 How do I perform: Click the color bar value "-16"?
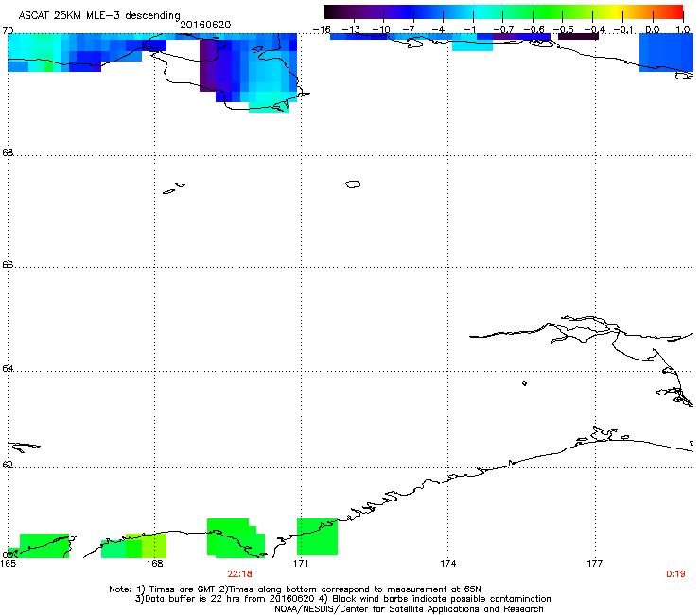click(322, 30)
